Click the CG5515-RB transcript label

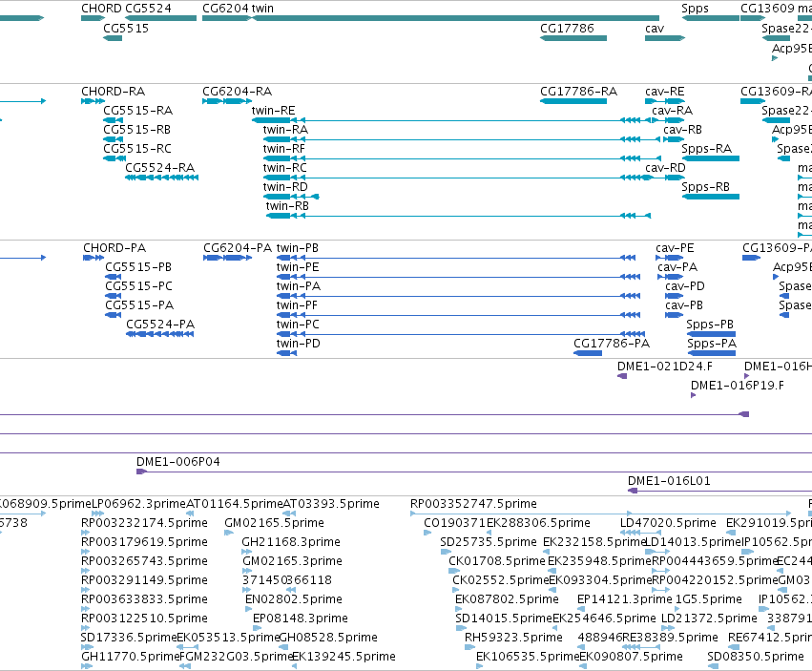[x=136, y=130]
